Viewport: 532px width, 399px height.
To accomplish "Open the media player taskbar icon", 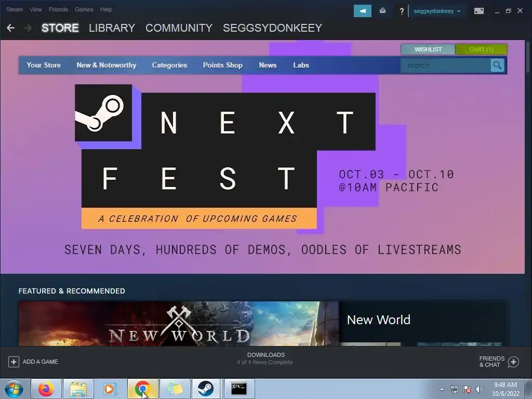I will click(110, 389).
